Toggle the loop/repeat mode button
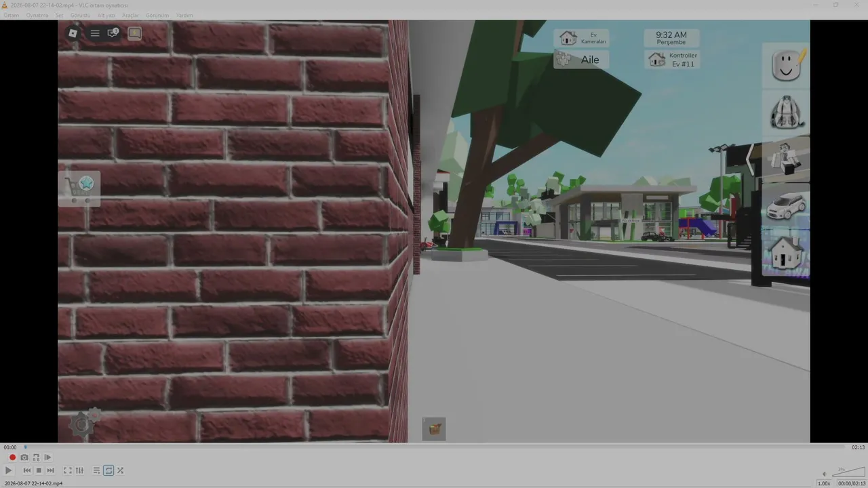 tap(108, 470)
